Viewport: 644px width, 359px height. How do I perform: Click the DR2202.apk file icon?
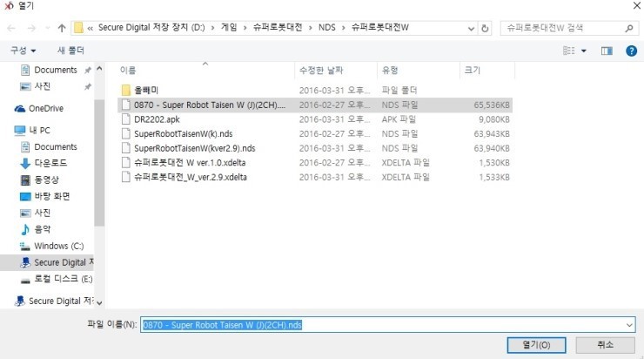126,119
